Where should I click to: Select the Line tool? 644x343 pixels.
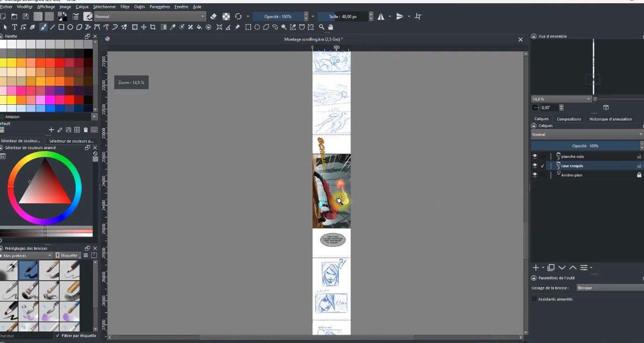52,27
